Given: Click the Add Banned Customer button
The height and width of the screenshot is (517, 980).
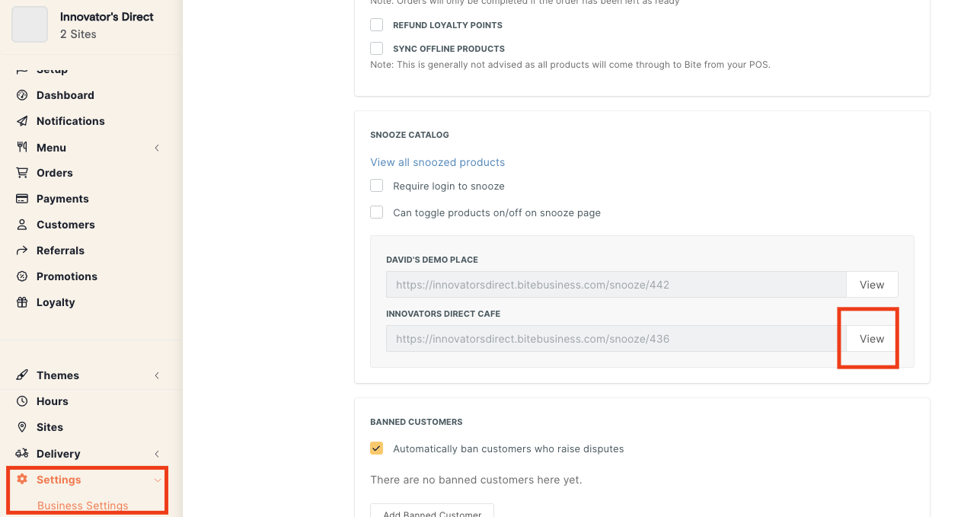Looking at the screenshot, I should click(432, 512).
